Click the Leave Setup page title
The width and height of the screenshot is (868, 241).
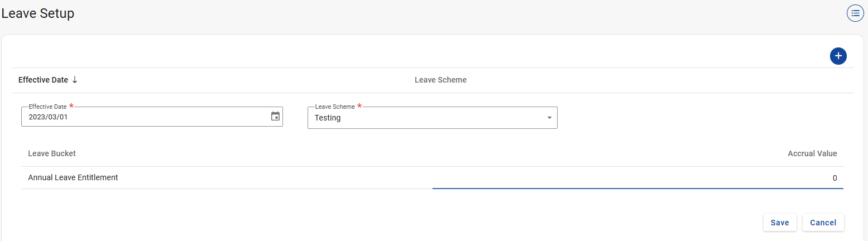[x=38, y=13]
